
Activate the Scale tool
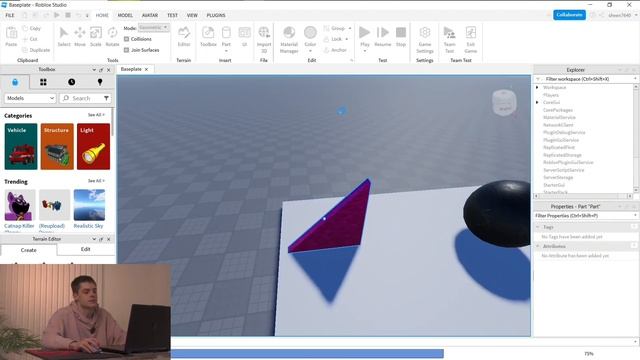pyautogui.click(x=96, y=36)
